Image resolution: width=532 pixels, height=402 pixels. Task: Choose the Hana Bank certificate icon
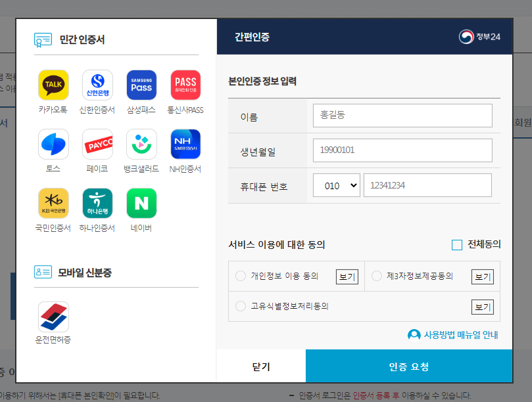[x=97, y=203]
